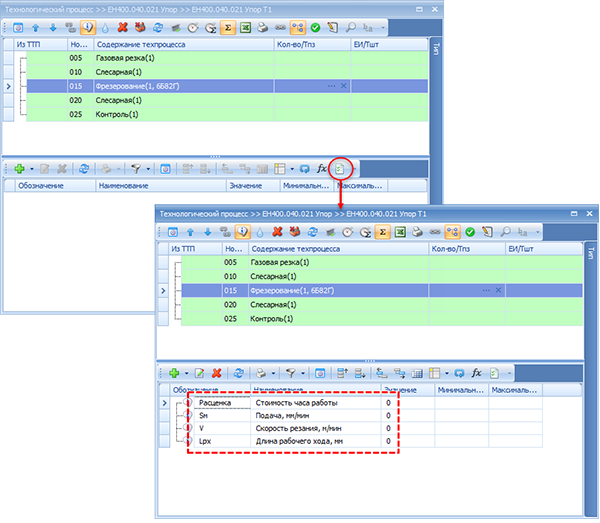The image size is (600, 523).
Task: Select the Lрх Длина рабочего хода row
Action: [x=368, y=441]
